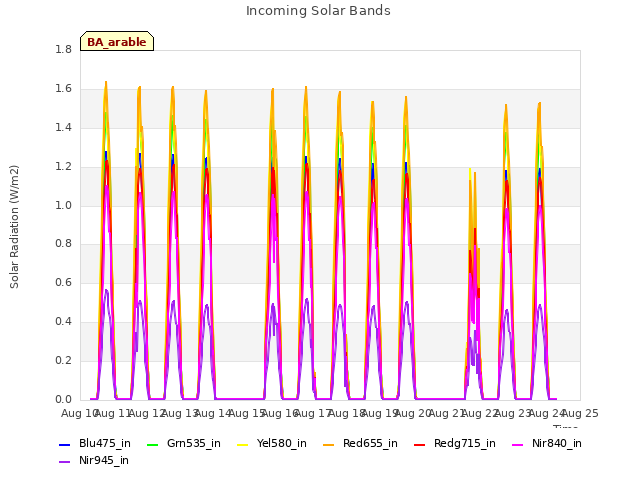Select the Red655_in legend label
The width and height of the screenshot is (640, 480).
pyautogui.click(x=370, y=444)
